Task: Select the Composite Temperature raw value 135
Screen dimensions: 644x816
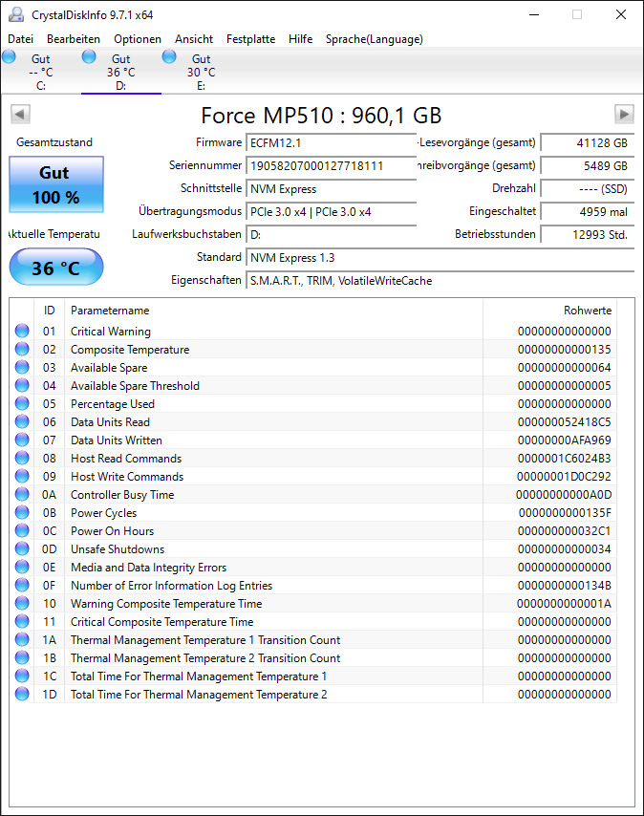Action: [565, 349]
